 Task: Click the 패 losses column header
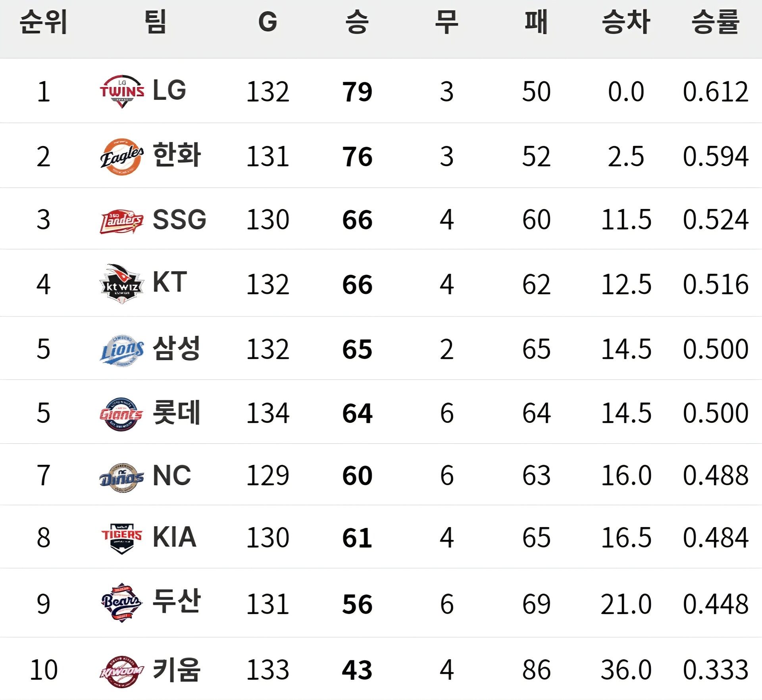pos(536,22)
